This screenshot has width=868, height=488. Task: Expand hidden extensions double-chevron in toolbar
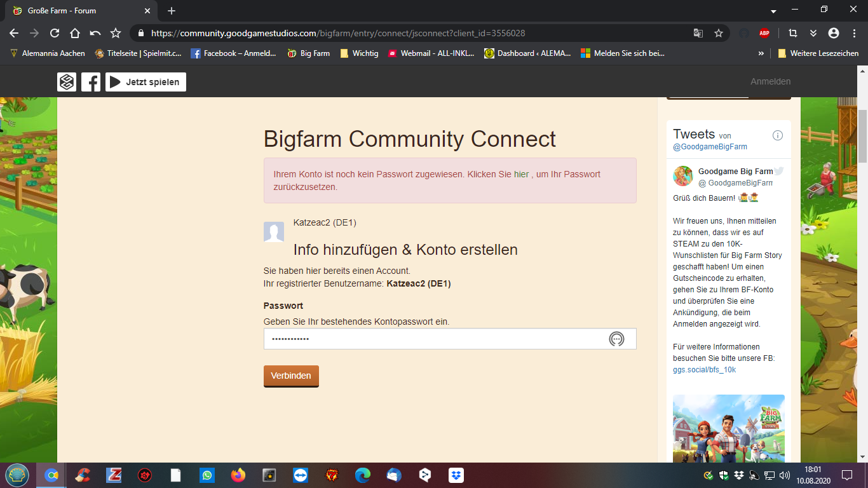point(813,33)
